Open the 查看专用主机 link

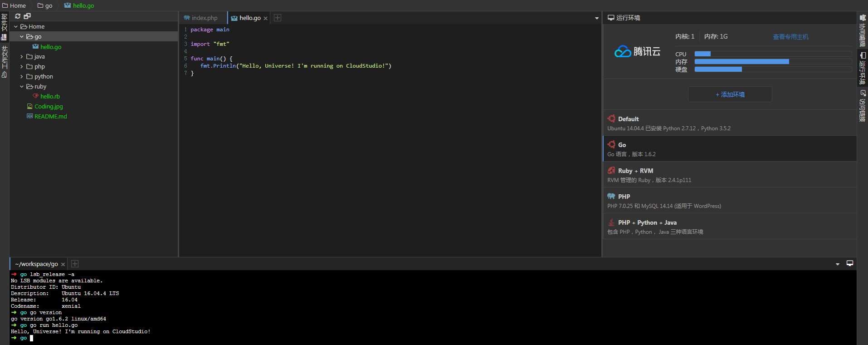coord(790,37)
